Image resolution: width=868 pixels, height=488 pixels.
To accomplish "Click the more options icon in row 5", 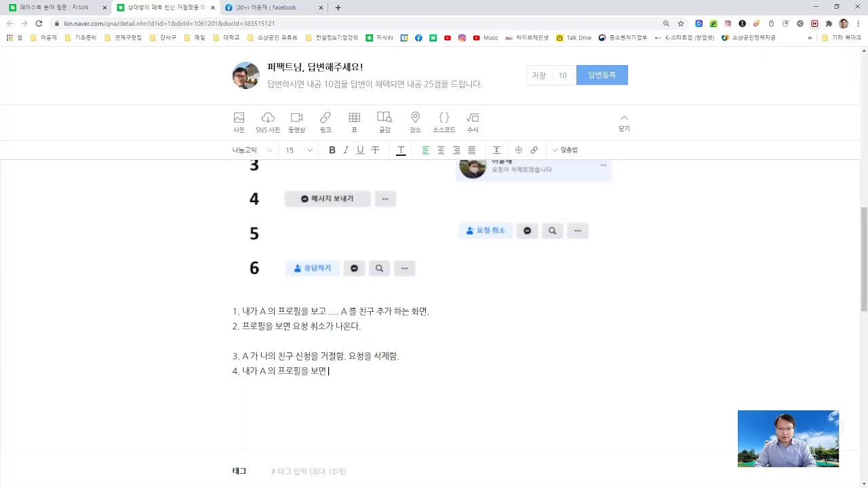I will click(578, 230).
